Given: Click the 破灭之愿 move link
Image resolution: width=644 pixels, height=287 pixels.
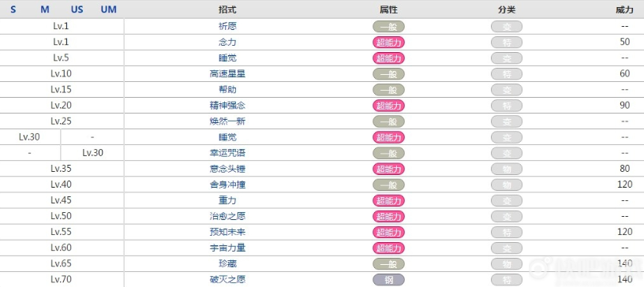Looking at the screenshot, I should coord(227,280).
